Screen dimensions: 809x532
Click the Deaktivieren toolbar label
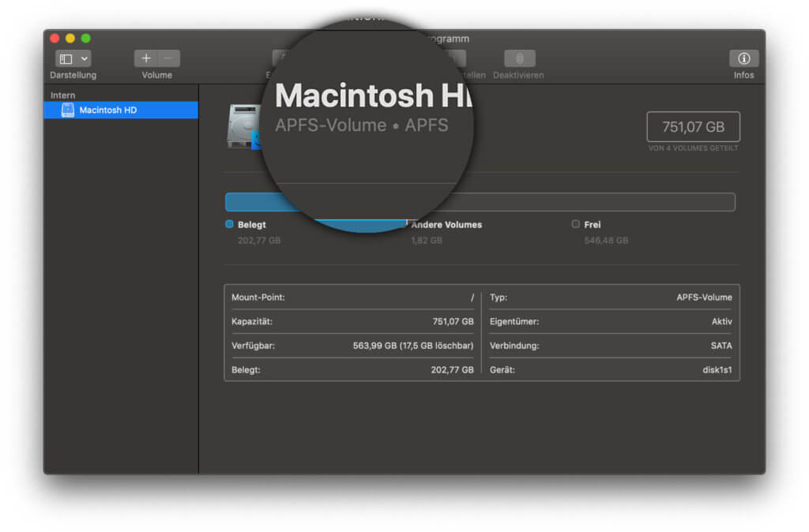[x=518, y=75]
